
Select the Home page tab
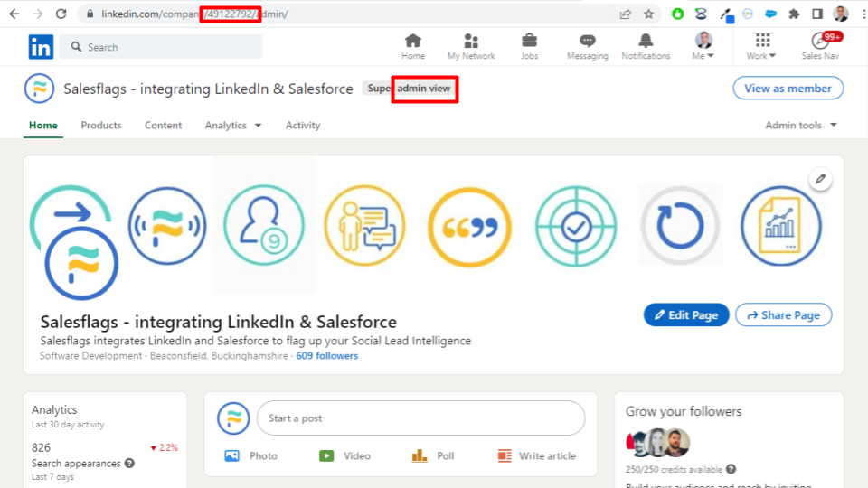coord(43,125)
